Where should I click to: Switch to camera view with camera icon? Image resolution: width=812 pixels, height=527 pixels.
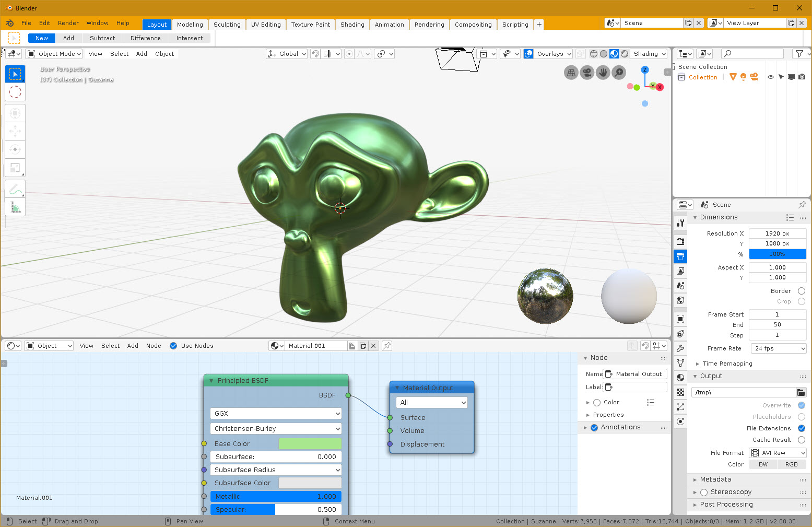click(587, 73)
